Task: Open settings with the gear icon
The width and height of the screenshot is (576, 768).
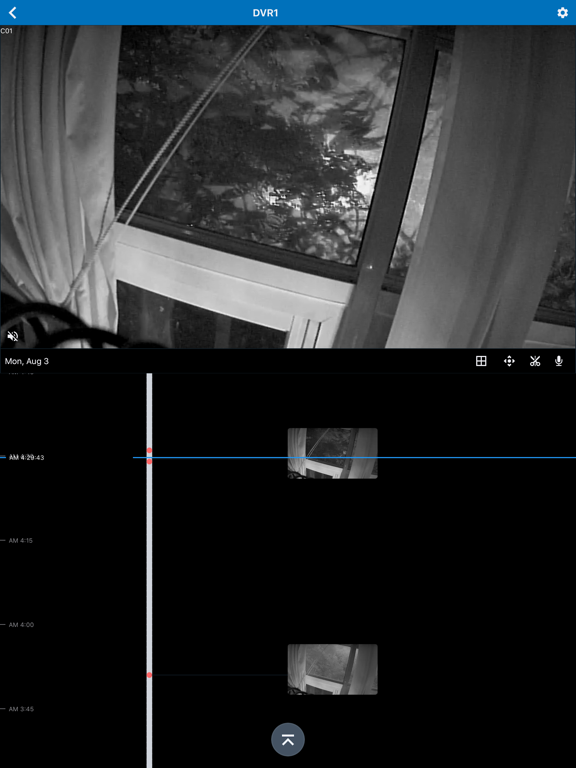Action: coord(562,13)
